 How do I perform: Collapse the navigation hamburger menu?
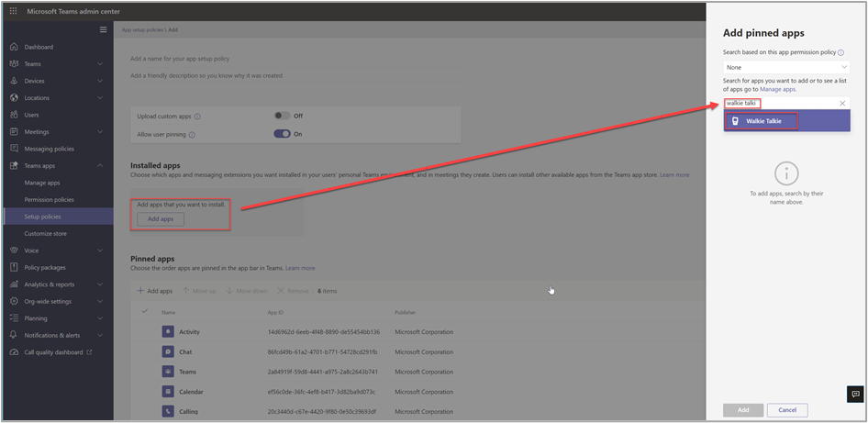point(103,29)
